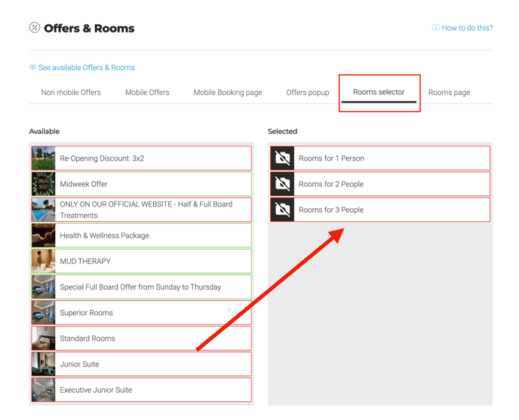Switch to the Non mobile Offers tab
519x420 pixels.
(71, 93)
